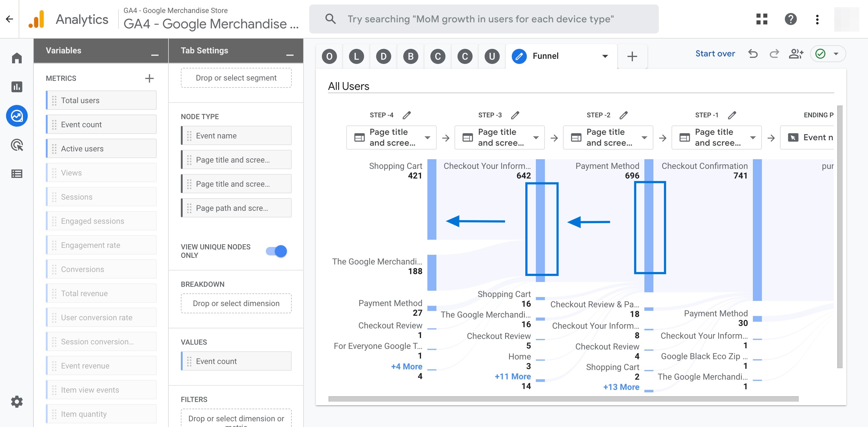Add a new metric with plus icon
Image resolution: width=868 pixels, height=427 pixels.
(149, 78)
